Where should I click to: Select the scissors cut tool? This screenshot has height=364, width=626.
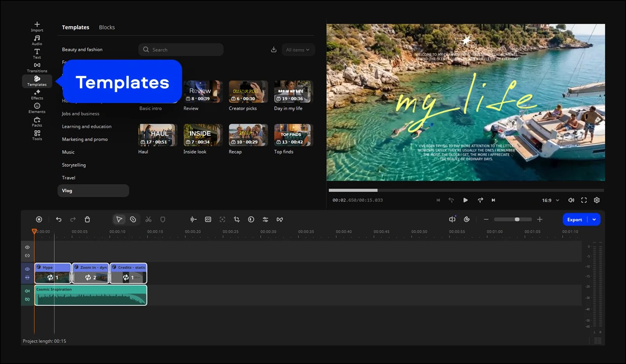[x=148, y=220]
